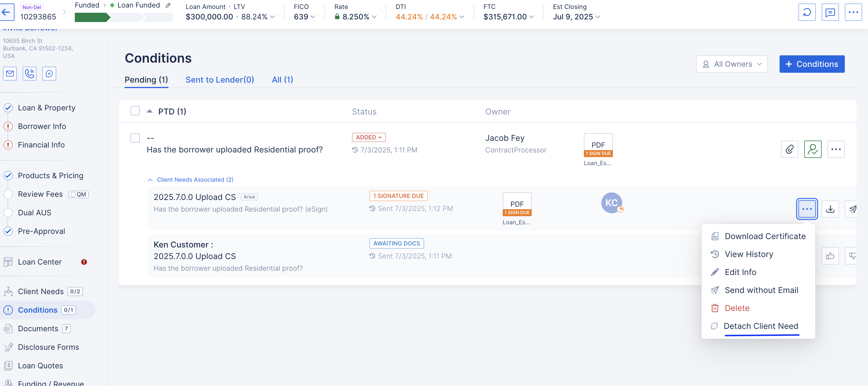Click the thumbs up approve icon
The height and width of the screenshot is (386, 868).
coord(830,256)
